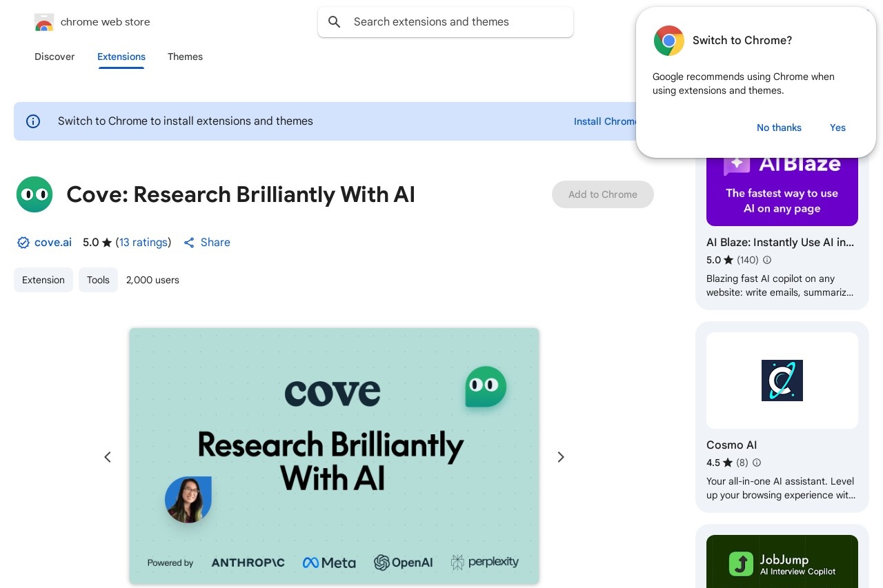
Task: Click the Chrome logo in the popup
Action: tap(669, 41)
